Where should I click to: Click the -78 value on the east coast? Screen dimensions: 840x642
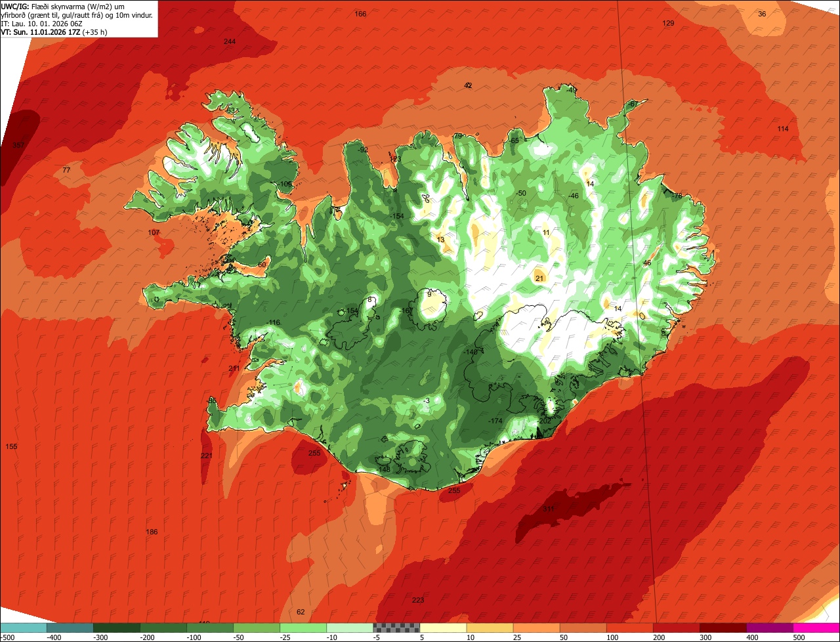676,196
